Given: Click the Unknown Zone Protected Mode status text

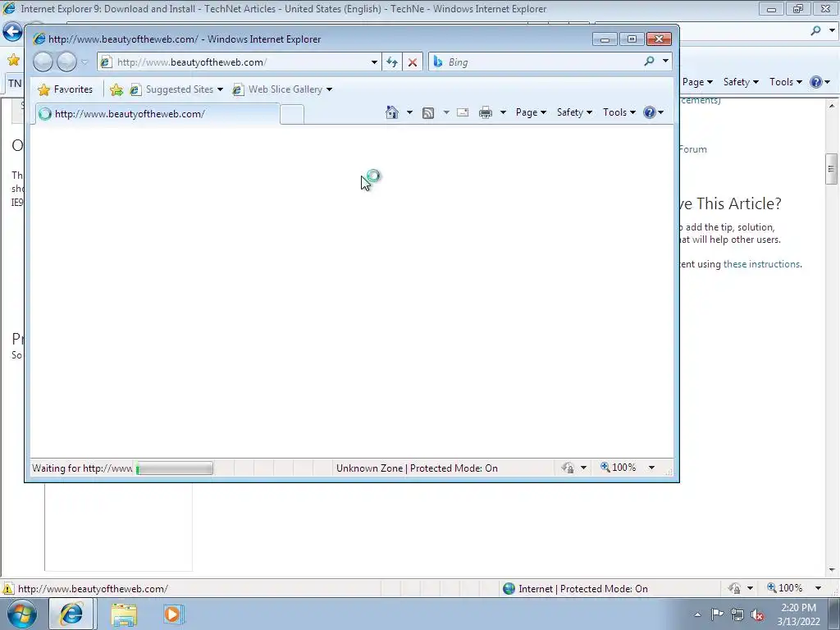Looking at the screenshot, I should point(417,468).
